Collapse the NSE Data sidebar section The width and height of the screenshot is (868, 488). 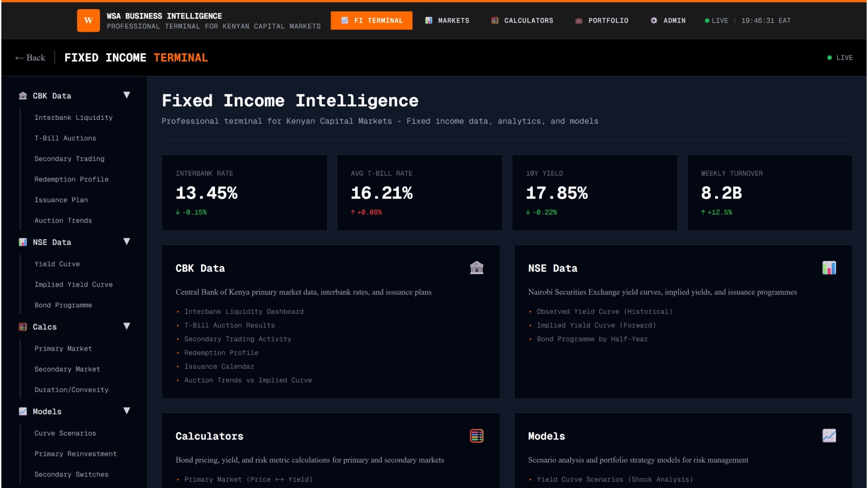[x=127, y=242]
